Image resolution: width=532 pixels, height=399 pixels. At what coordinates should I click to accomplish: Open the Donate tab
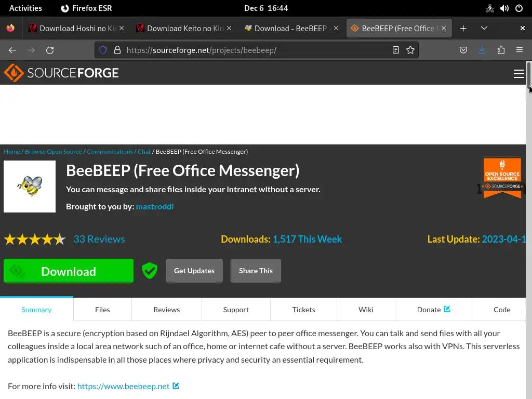tap(433, 310)
